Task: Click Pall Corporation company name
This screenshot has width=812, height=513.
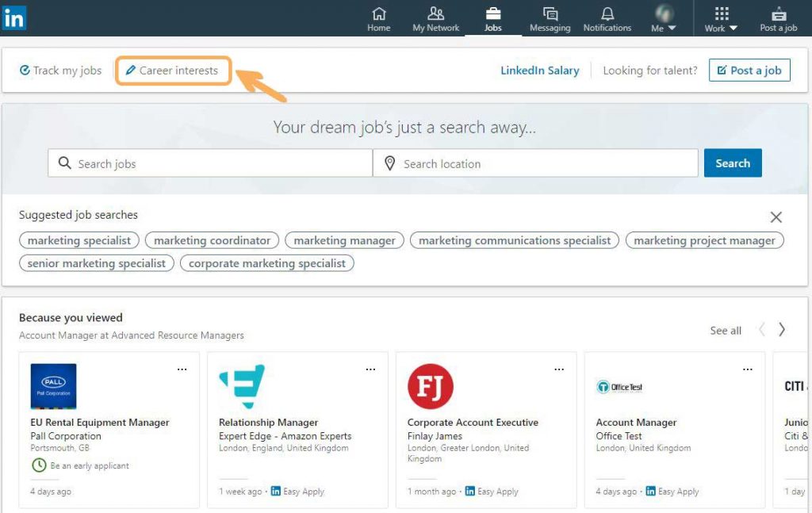Action: 66,436
